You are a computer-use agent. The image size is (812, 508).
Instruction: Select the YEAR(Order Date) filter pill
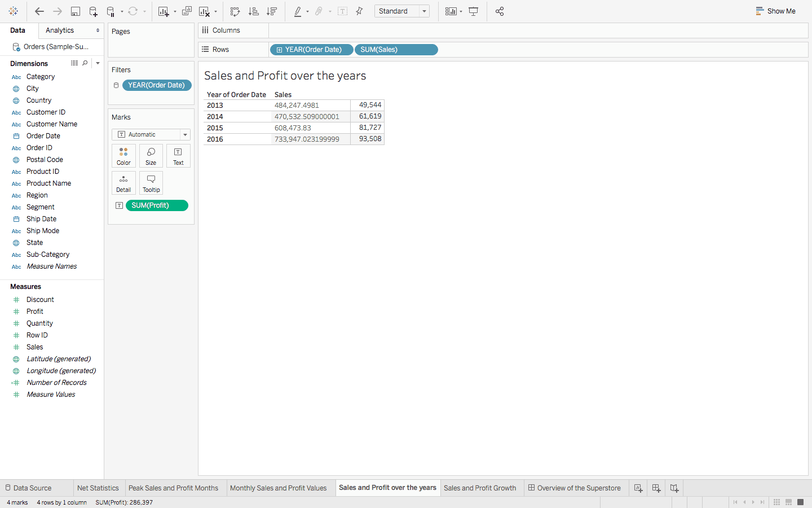(157, 85)
